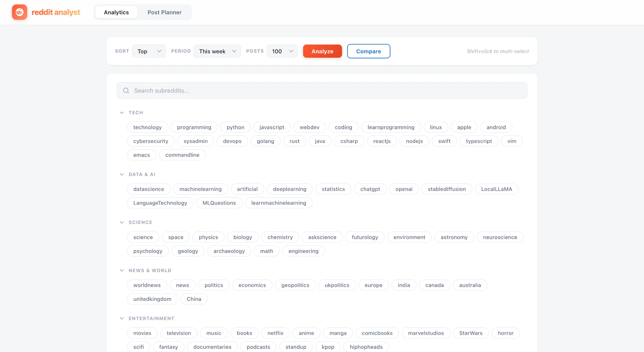This screenshot has width=644, height=352.
Task: Select the askscience chip
Action: tap(322, 237)
